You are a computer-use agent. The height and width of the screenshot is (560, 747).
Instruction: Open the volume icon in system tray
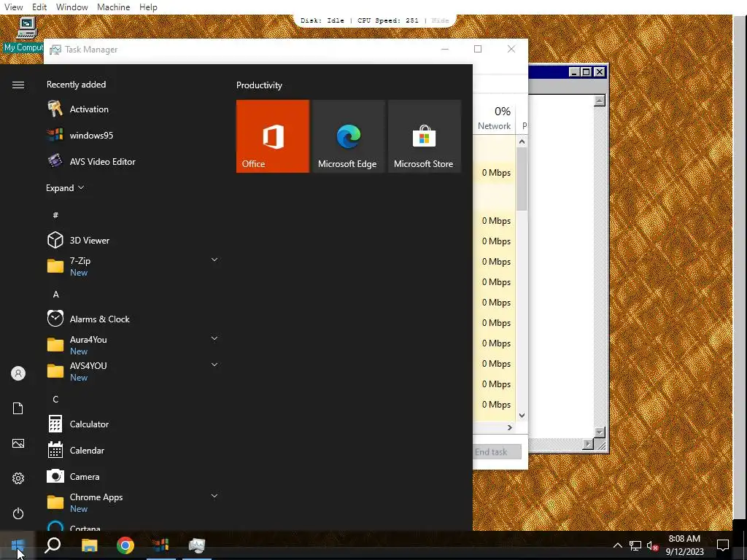[652, 545]
